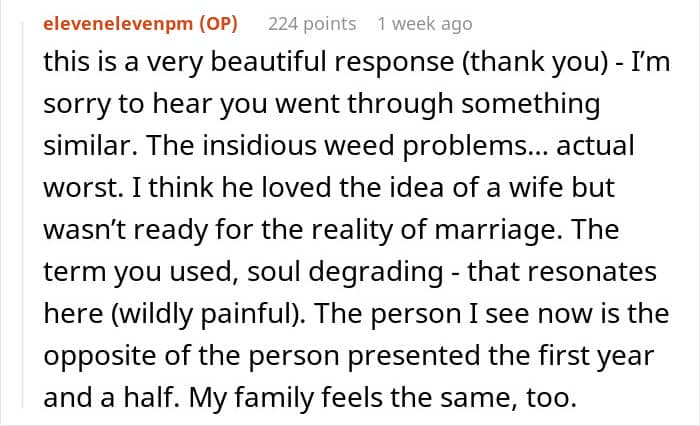
Task: Collapse the comment using the thread line
Action: click(22, 214)
